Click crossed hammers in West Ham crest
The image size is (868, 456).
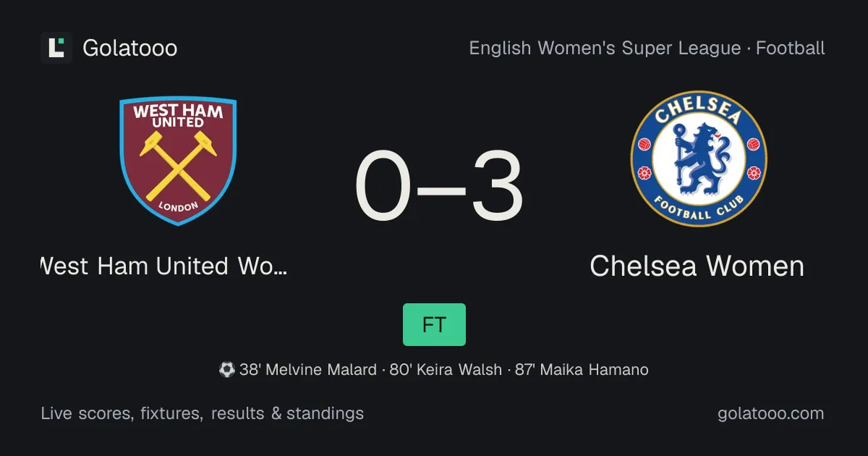coord(178,166)
